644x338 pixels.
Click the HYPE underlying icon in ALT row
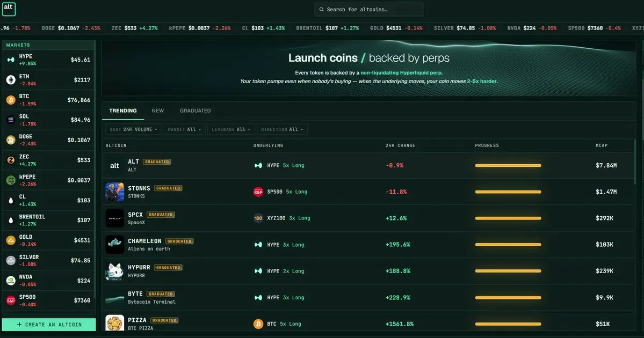coord(258,165)
